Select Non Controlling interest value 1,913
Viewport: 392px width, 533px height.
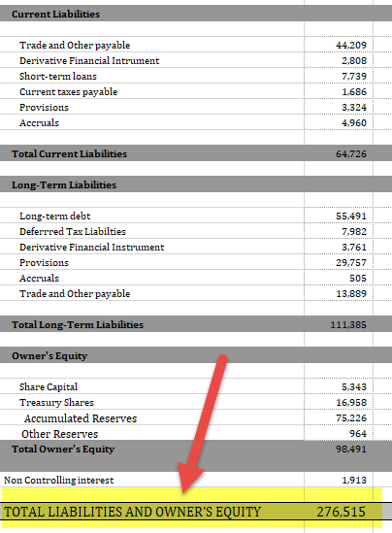tap(339, 480)
